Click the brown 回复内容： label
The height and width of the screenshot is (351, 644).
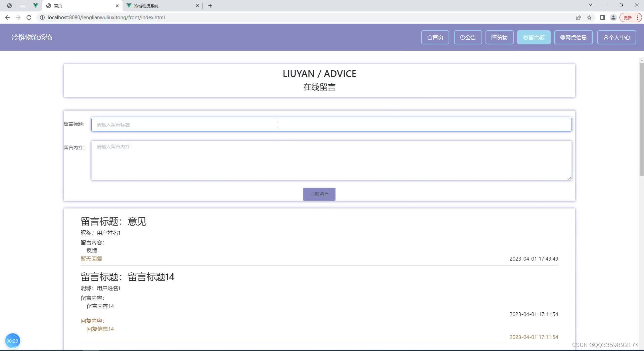pos(93,321)
